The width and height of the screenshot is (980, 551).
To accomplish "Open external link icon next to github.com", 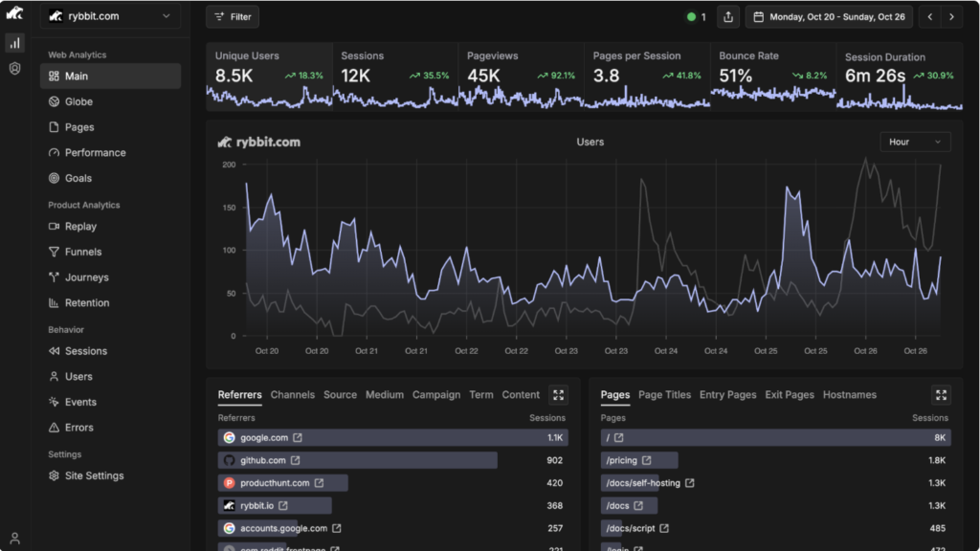I will click(x=295, y=460).
